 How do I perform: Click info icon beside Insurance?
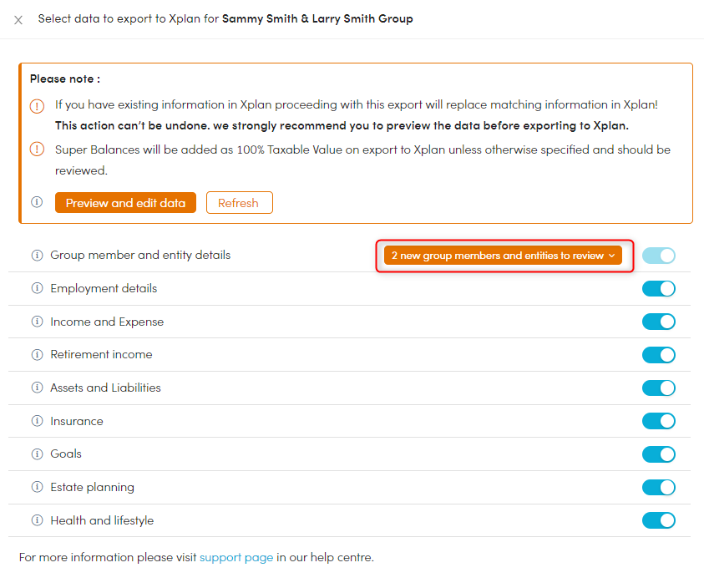tap(37, 421)
